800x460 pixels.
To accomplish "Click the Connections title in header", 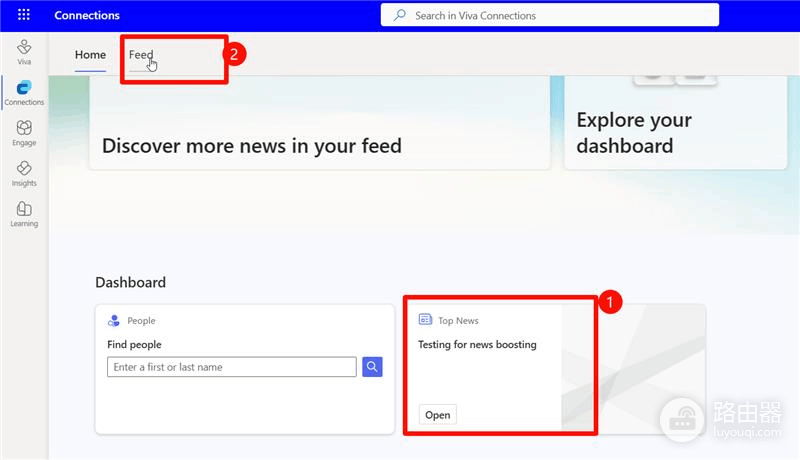I will pyautogui.click(x=87, y=15).
